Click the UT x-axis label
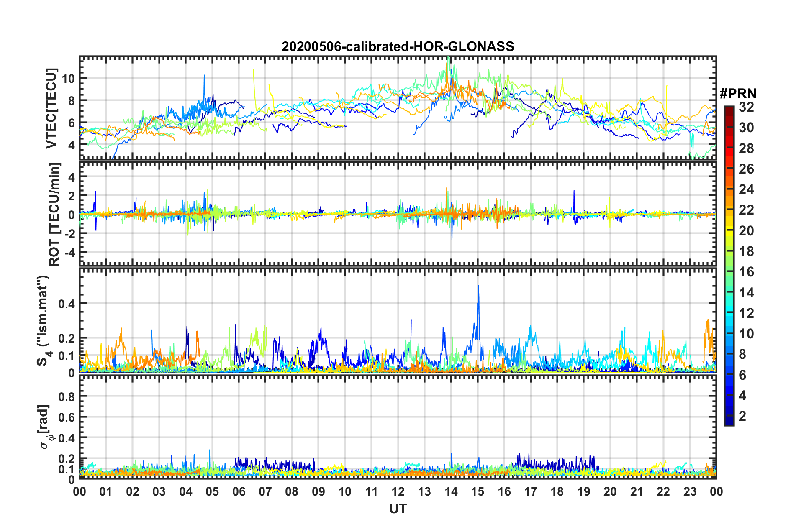 [x=398, y=509]
